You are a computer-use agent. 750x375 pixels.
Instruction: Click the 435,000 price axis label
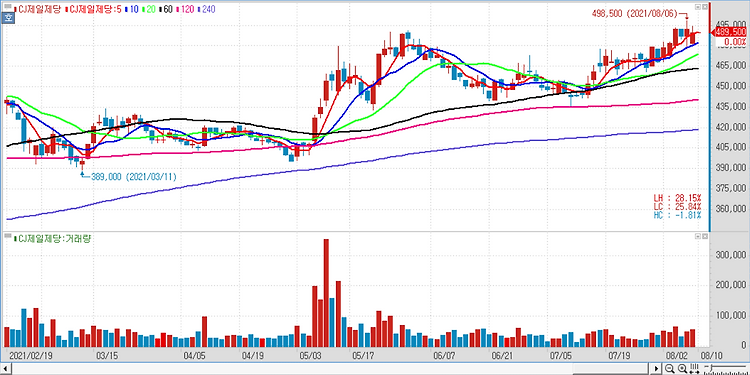click(x=730, y=107)
